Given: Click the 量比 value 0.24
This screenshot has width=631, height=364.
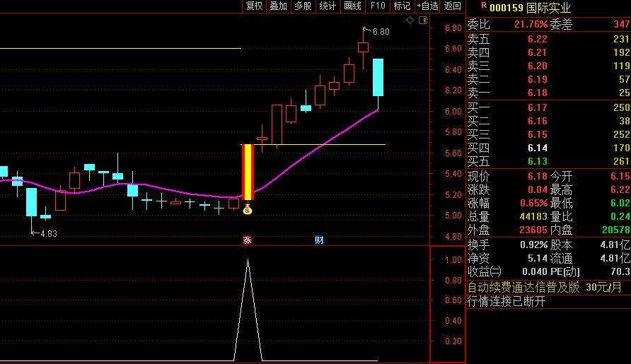Looking at the screenshot, I should (x=620, y=217).
